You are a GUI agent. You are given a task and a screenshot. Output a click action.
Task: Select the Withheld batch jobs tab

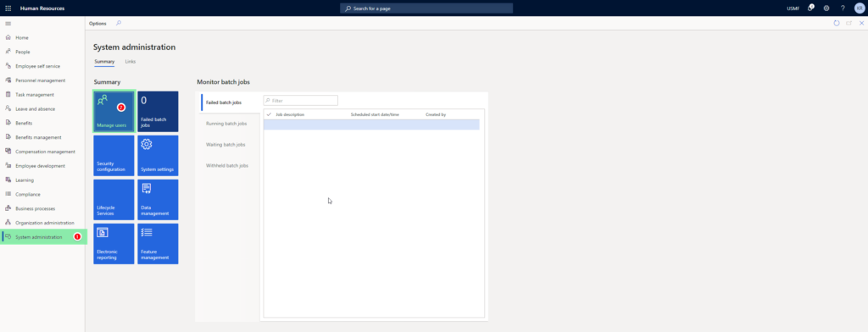(227, 165)
